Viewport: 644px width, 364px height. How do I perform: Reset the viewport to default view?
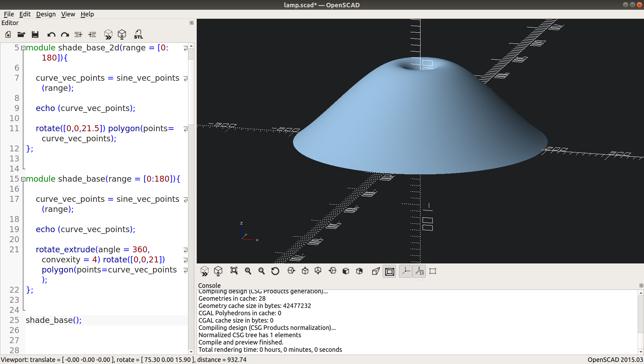click(x=275, y=271)
